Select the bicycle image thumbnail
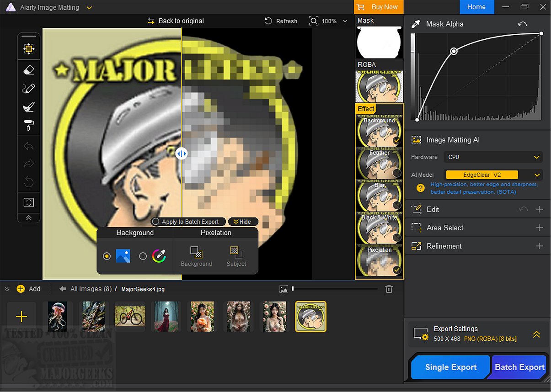The width and height of the screenshot is (551, 392). click(x=130, y=316)
